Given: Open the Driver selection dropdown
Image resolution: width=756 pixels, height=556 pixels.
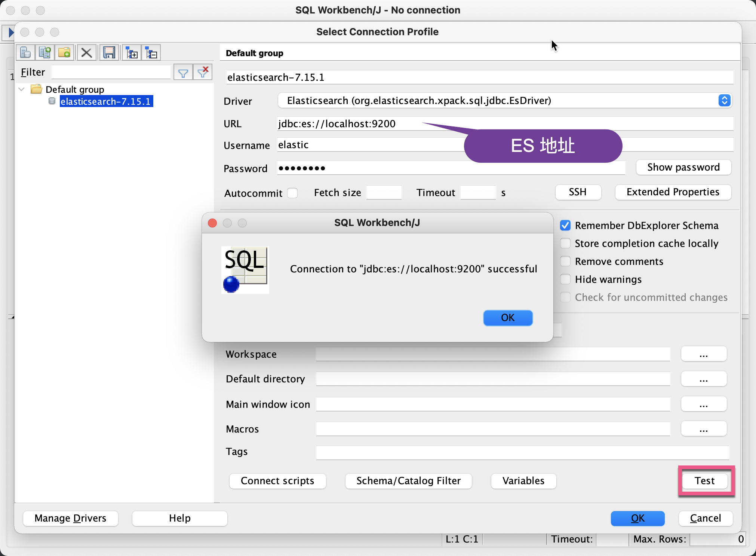Looking at the screenshot, I should point(724,100).
